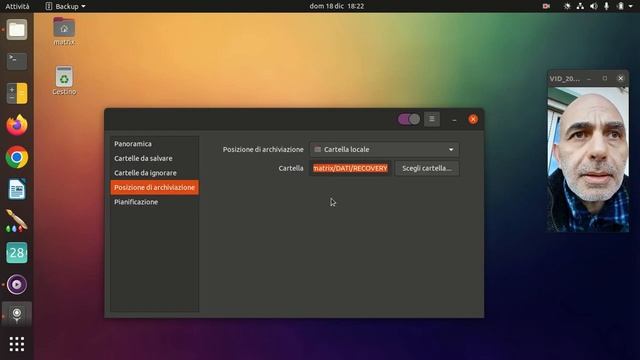This screenshot has height=360, width=640.
Task: Go to the Pianificazione section
Action: (154, 202)
